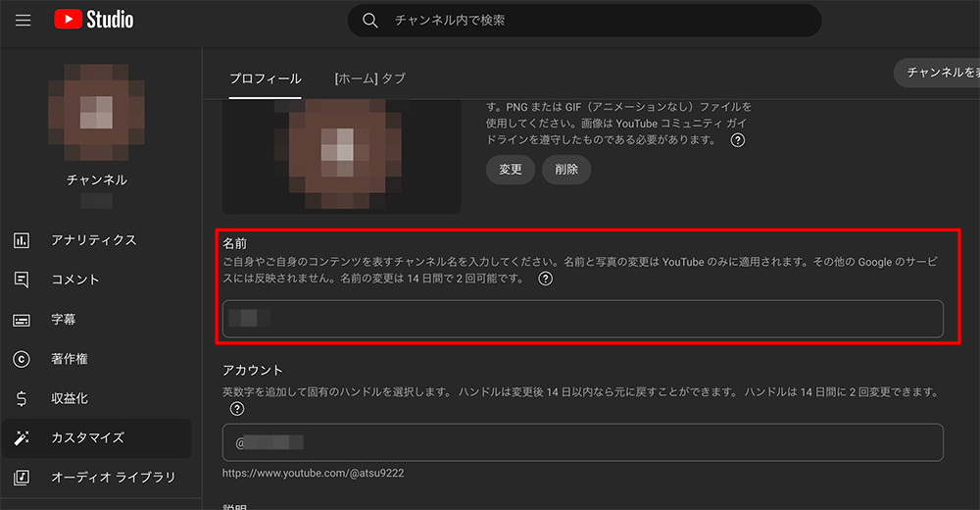Focus the チャンネル内で検索 search field
The width and height of the screenshot is (980, 510).
click(x=584, y=21)
